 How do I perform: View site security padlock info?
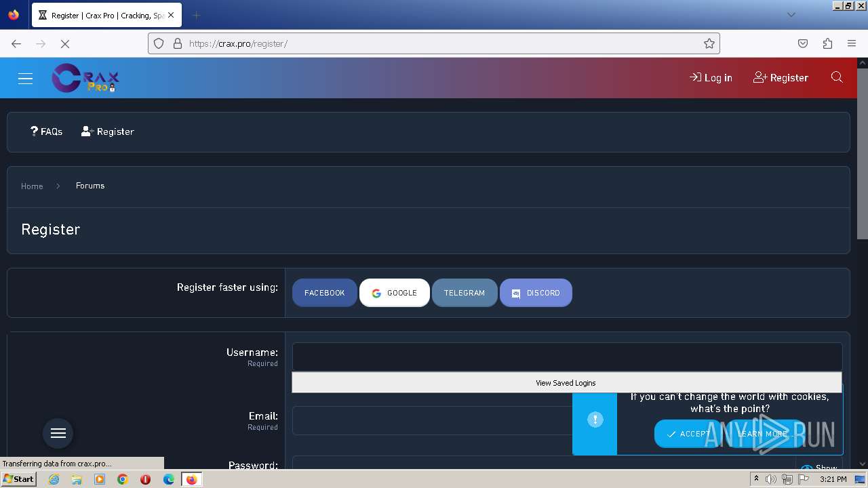[x=178, y=43]
